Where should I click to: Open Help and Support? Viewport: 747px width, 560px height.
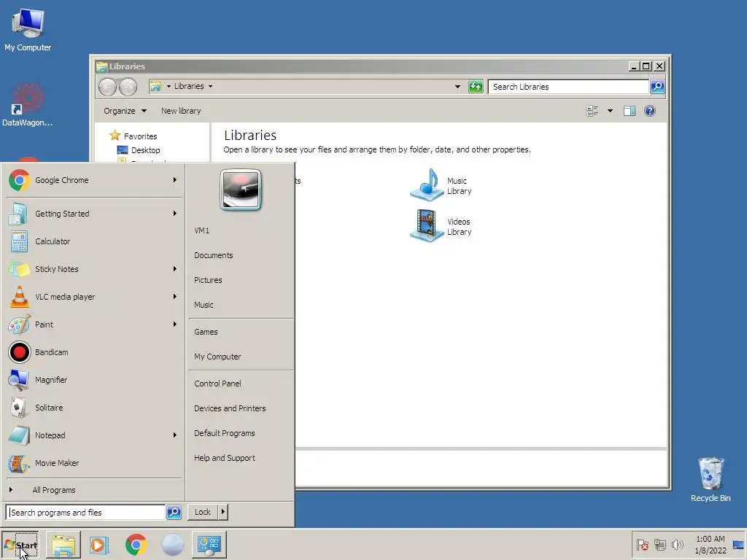click(241, 458)
